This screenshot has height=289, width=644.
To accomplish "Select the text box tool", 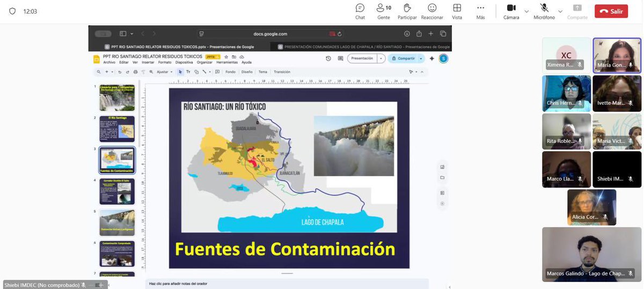I will [x=188, y=71].
